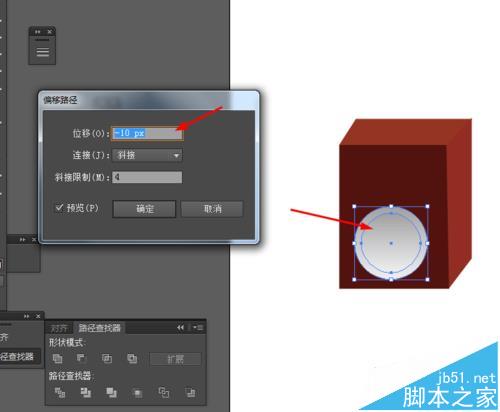Click the Merge pathfinder icon

(111, 393)
